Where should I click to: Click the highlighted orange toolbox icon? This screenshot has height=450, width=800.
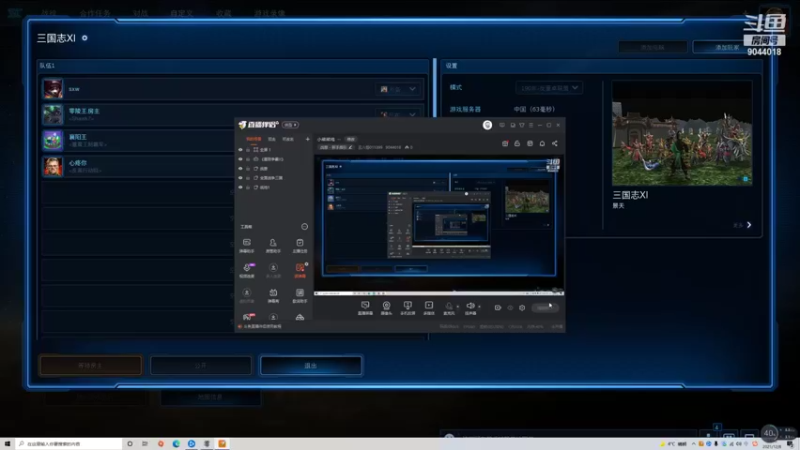tap(300, 268)
